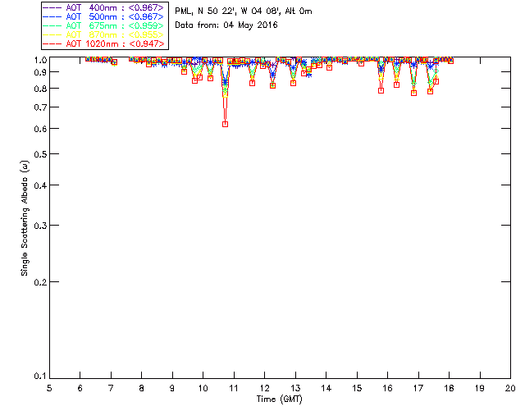The width and height of the screenshot is (525, 420).
Task: Click the purple dashed line swatch in legend
Action: pyautogui.click(x=52, y=8)
